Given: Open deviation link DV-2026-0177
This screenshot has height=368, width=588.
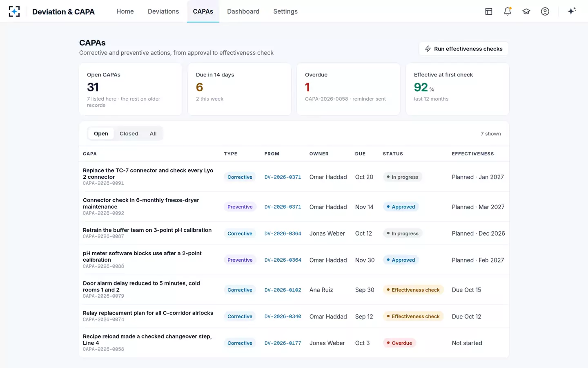Looking at the screenshot, I should click(x=283, y=343).
